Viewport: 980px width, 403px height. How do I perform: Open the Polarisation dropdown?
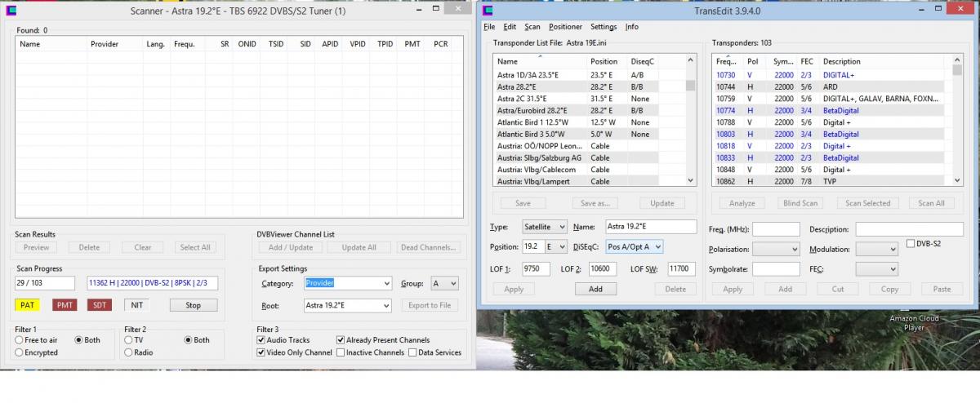click(776, 250)
